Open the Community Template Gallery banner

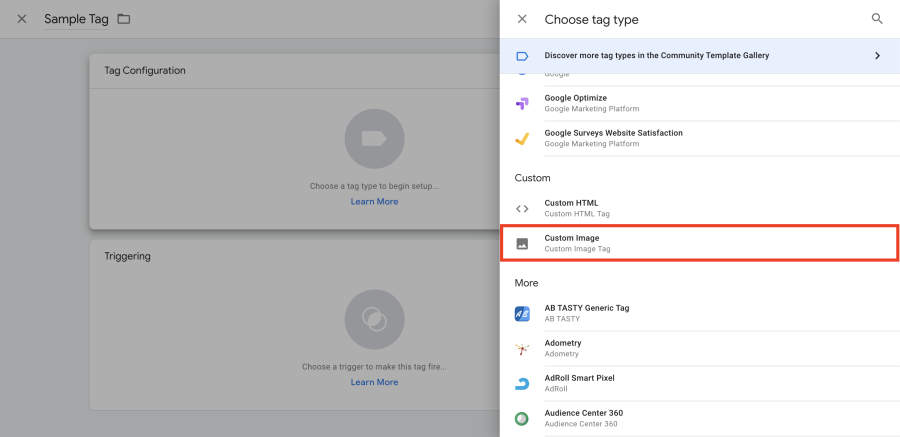[x=700, y=56]
